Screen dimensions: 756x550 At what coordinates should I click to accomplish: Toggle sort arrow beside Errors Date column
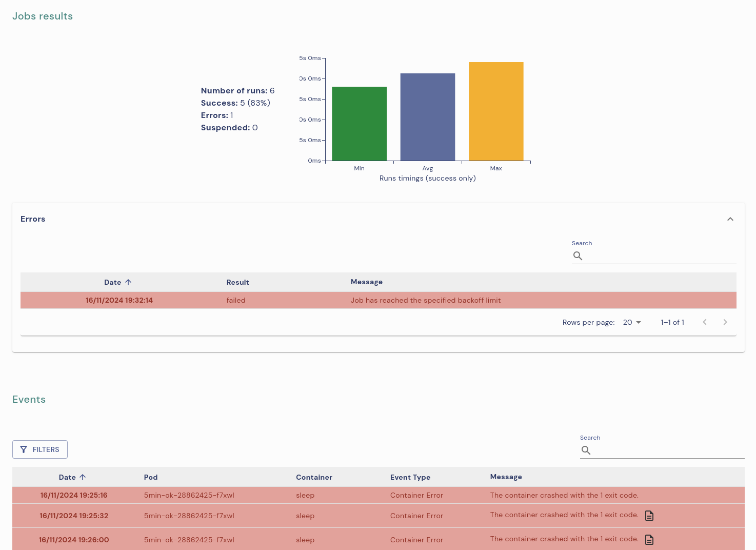point(128,282)
